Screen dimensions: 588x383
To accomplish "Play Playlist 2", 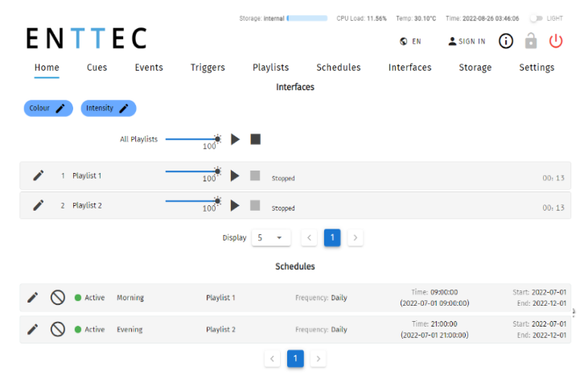I will tap(235, 205).
